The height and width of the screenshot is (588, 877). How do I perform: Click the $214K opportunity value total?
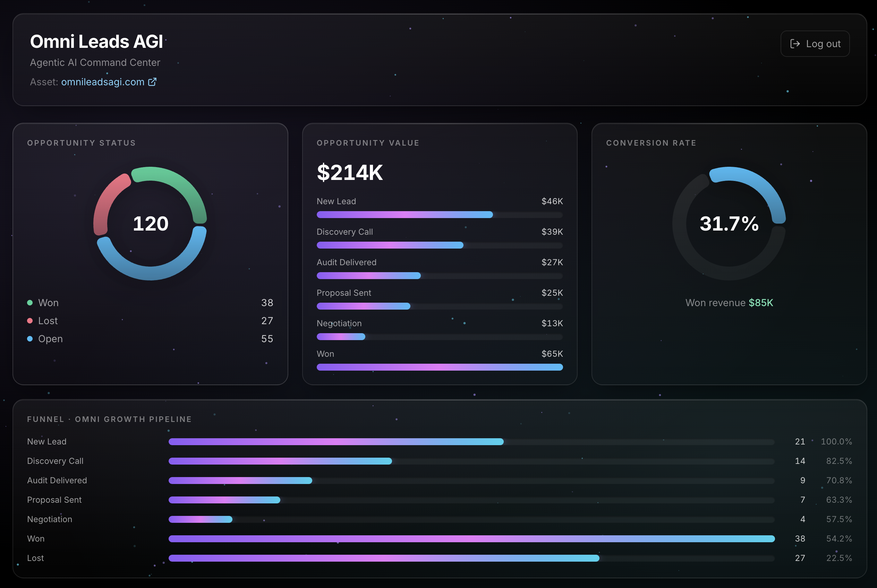(350, 173)
